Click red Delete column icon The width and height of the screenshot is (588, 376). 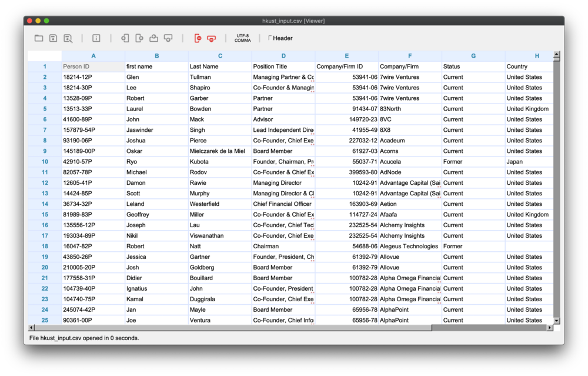[x=198, y=38]
